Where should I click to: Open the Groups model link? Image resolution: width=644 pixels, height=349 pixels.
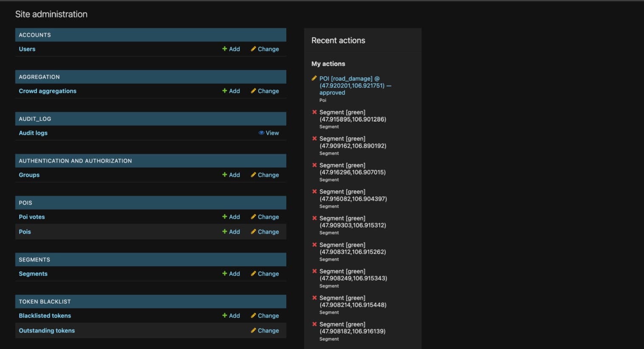point(29,174)
